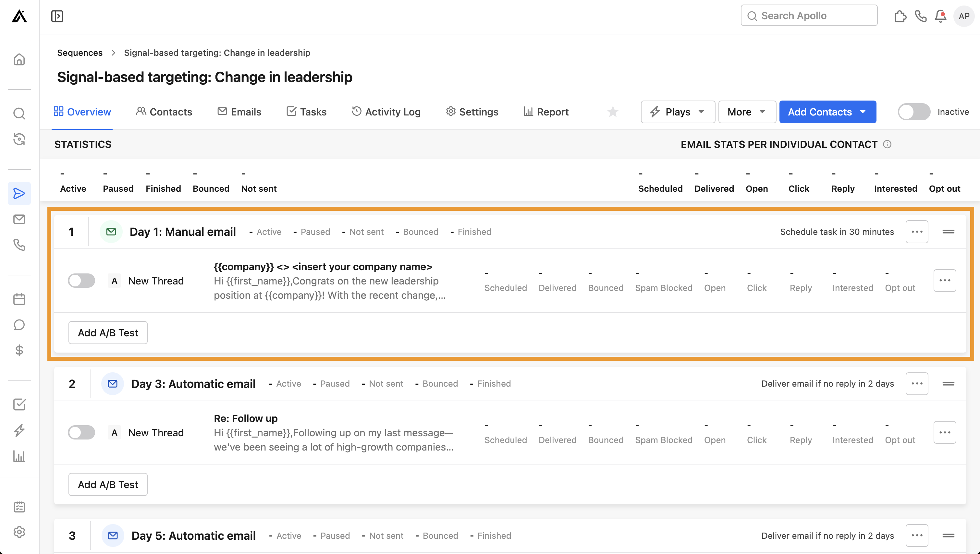Image resolution: width=980 pixels, height=554 pixels.
Task: Open the Plays dropdown
Action: coord(678,112)
